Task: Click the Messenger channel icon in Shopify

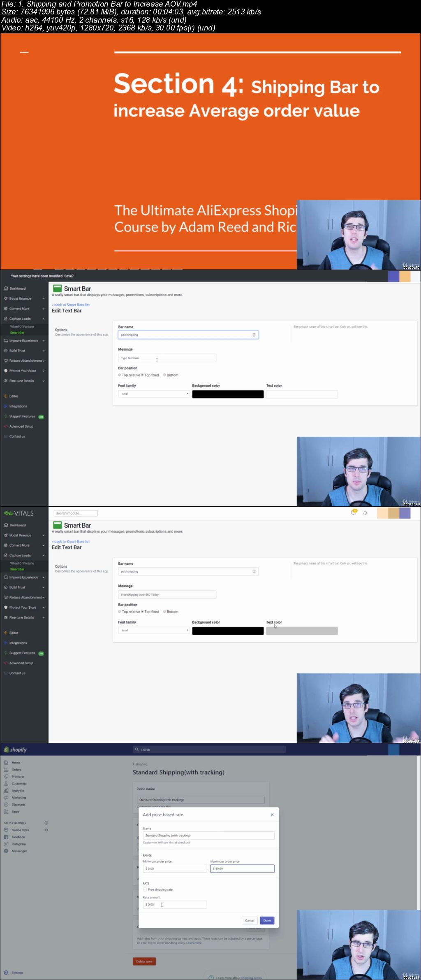Action: [6, 851]
